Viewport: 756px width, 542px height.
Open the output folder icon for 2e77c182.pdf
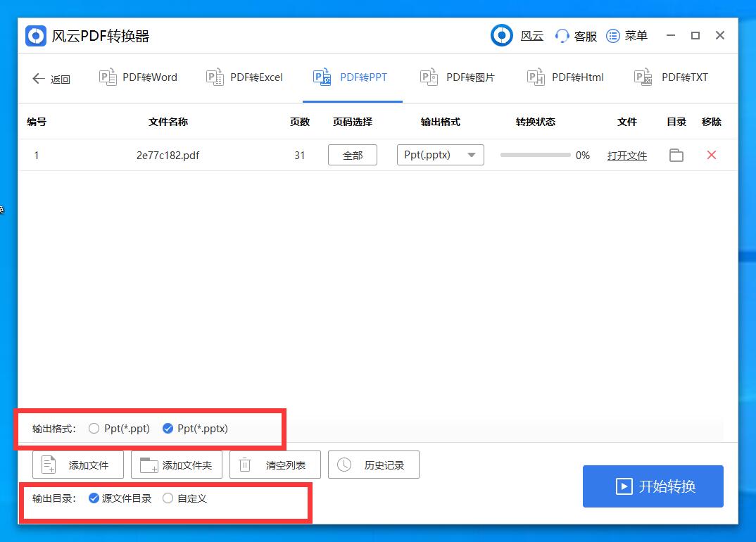point(676,156)
